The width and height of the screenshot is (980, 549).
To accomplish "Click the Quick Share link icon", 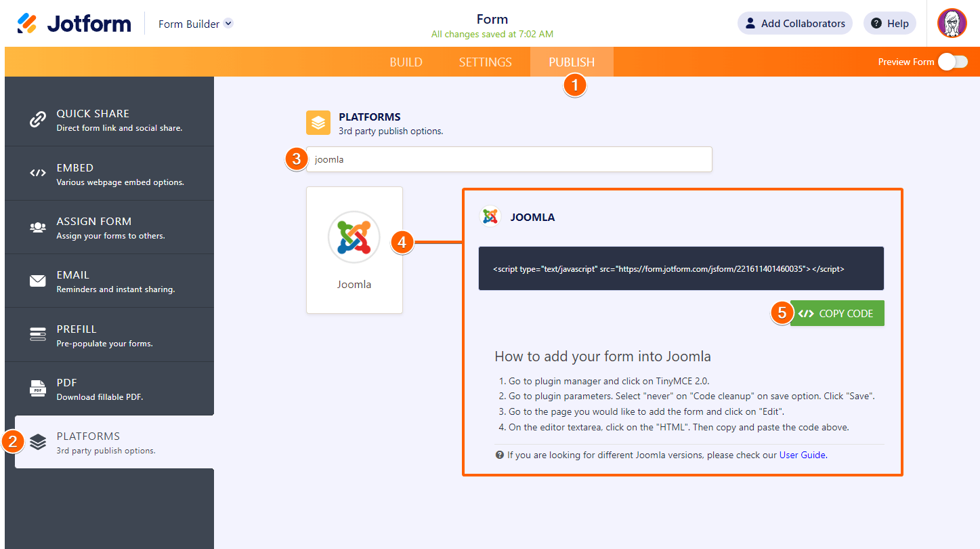I will [37, 120].
